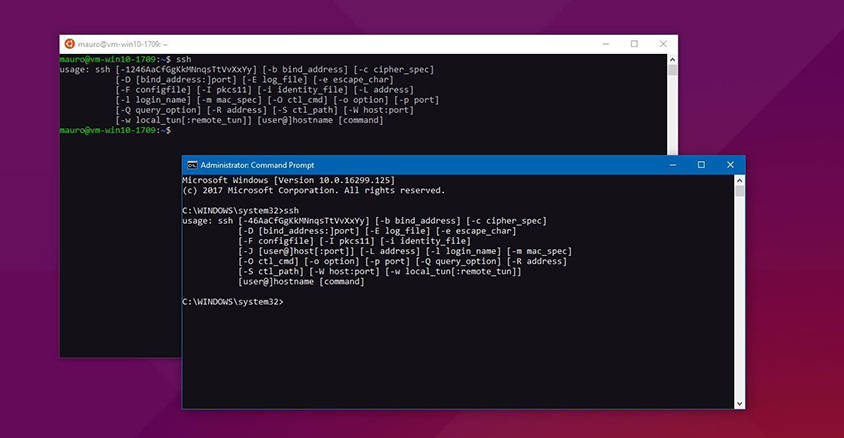Click the "[-c cipher_spec]" option in Command Prompt
Viewport: 844px width, 438px height.
tap(507, 221)
